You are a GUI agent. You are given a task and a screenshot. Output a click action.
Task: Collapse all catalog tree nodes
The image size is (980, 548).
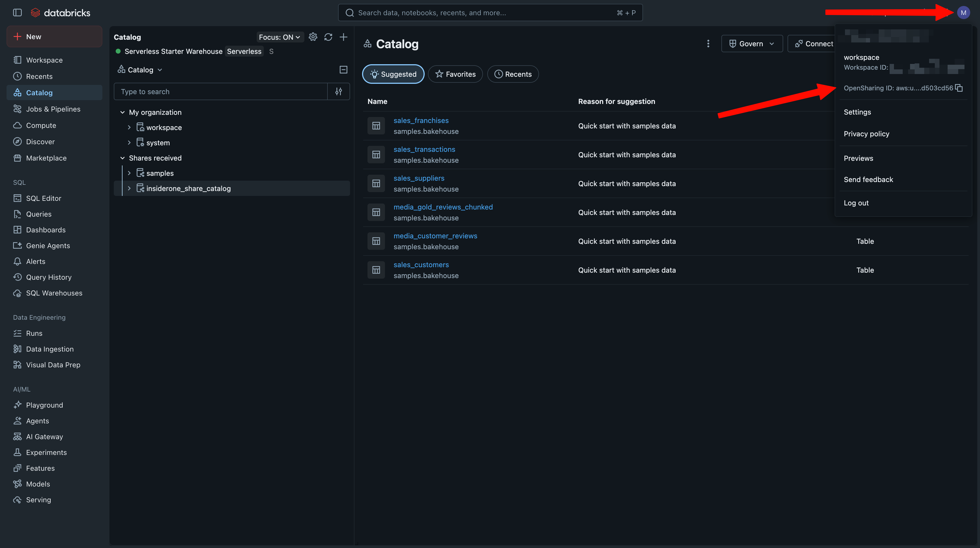tap(343, 70)
